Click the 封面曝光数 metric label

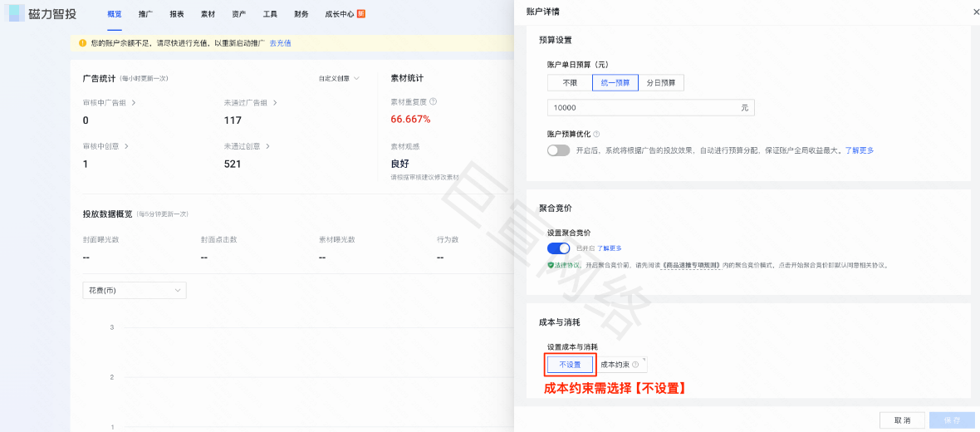tap(100, 239)
